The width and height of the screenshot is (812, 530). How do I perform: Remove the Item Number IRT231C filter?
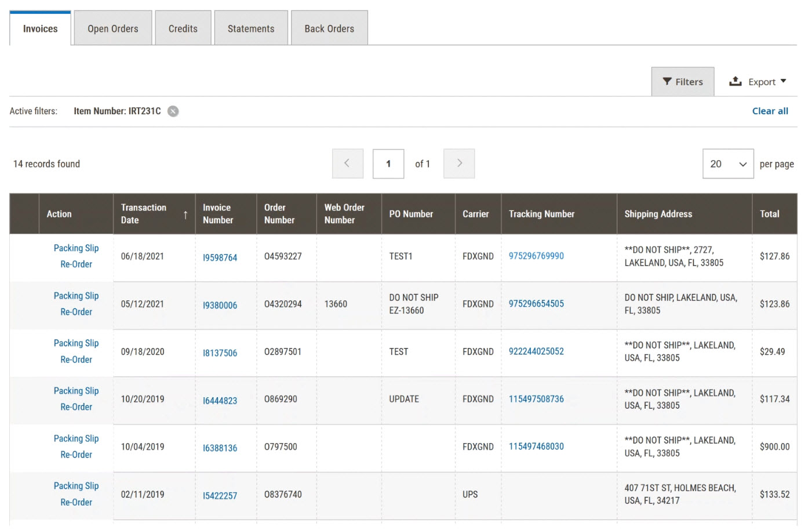pos(173,111)
